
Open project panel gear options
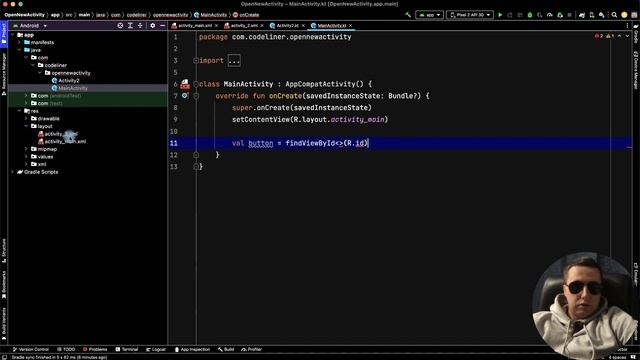153,26
